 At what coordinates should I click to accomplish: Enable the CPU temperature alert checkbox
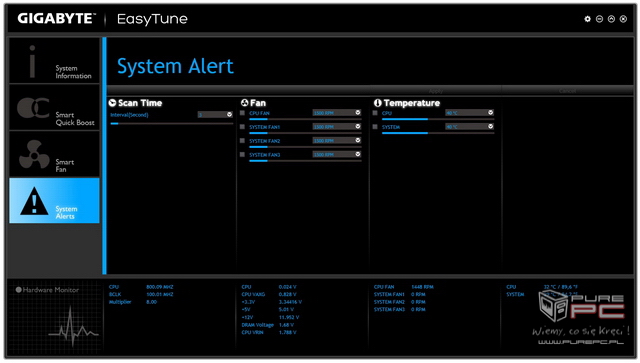(x=375, y=113)
